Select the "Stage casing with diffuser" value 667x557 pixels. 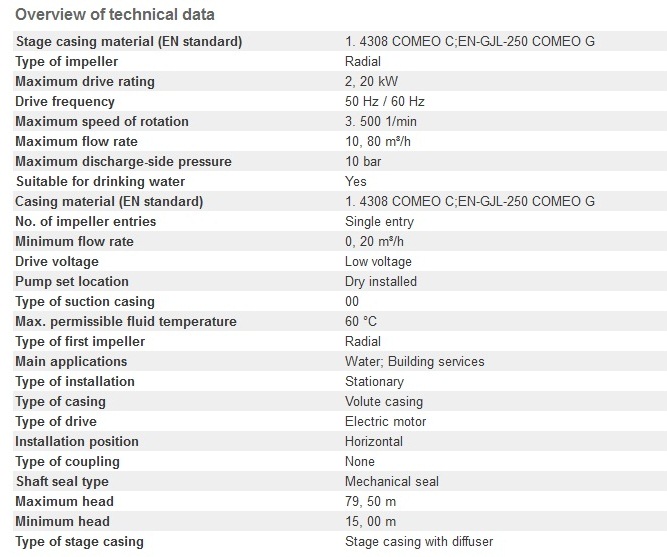419,541
